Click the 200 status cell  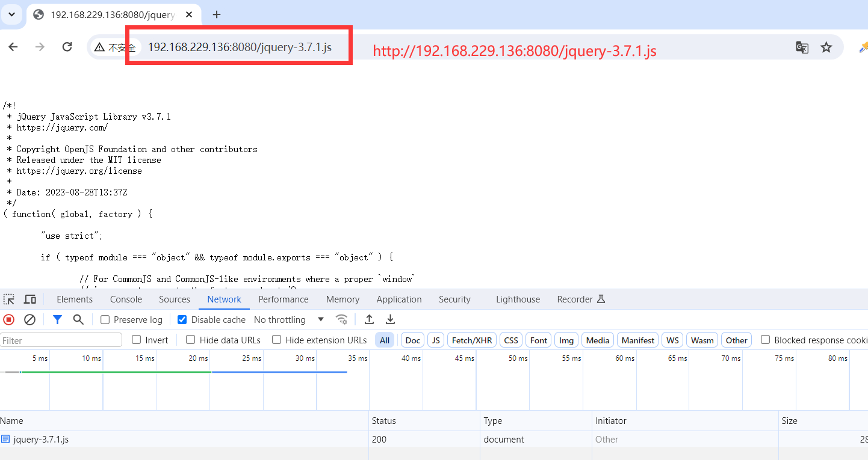tap(425, 439)
